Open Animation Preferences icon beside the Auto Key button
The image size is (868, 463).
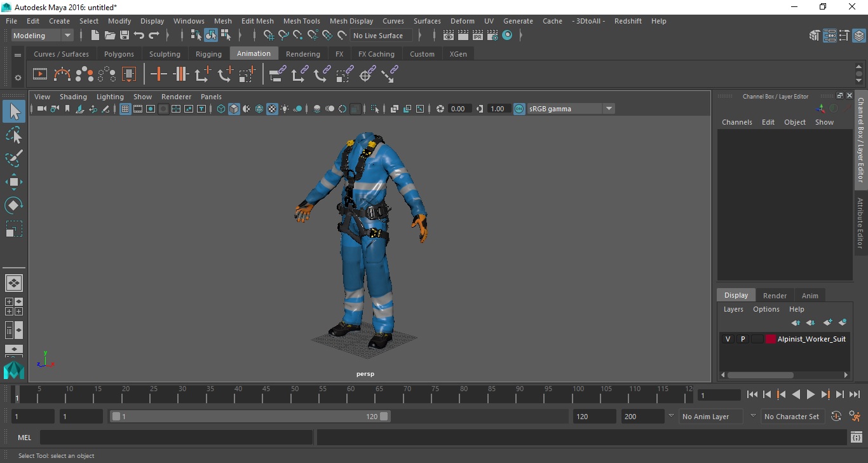855,417
